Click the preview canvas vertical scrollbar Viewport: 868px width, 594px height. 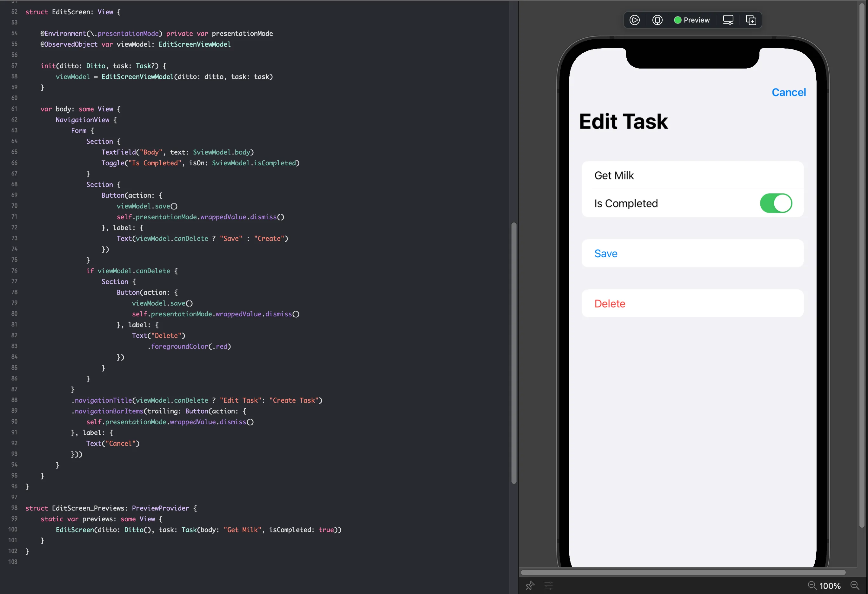point(861,265)
